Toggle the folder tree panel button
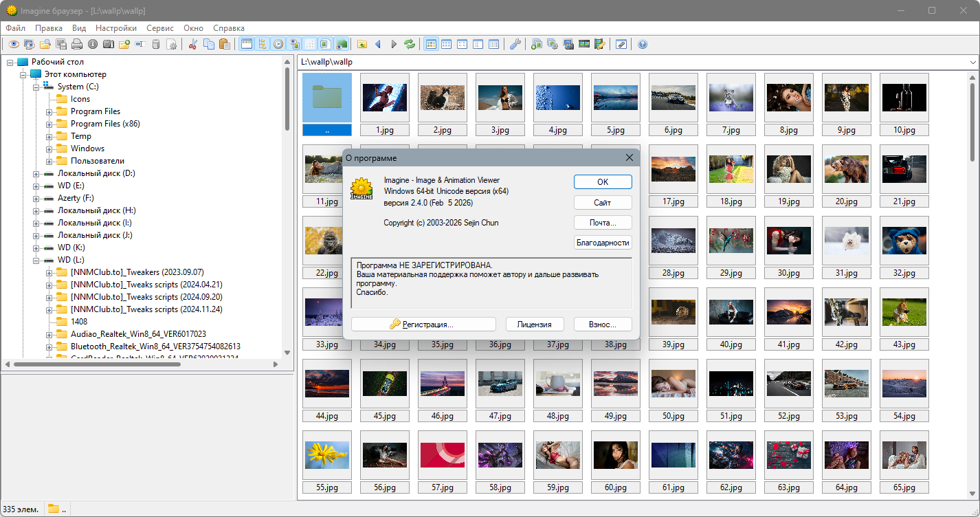 point(263,45)
